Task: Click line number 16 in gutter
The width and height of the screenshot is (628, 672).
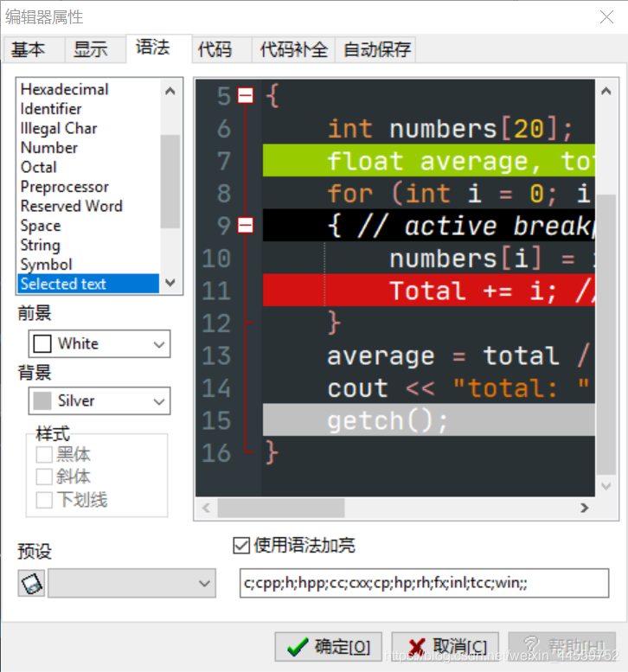Action: [216, 453]
